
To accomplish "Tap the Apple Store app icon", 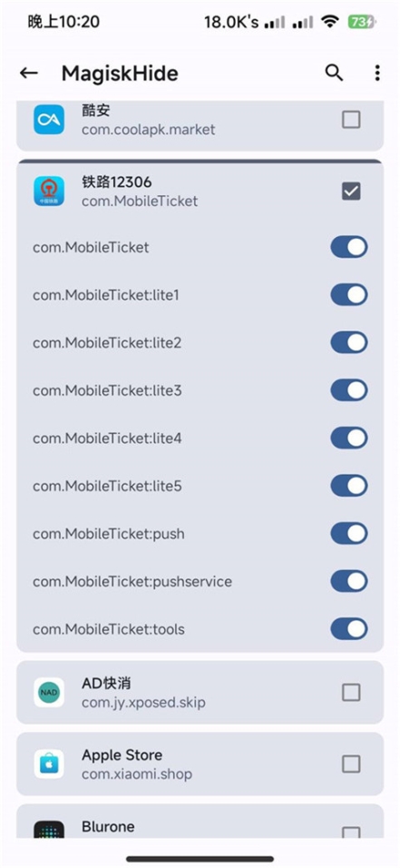I will (49, 764).
